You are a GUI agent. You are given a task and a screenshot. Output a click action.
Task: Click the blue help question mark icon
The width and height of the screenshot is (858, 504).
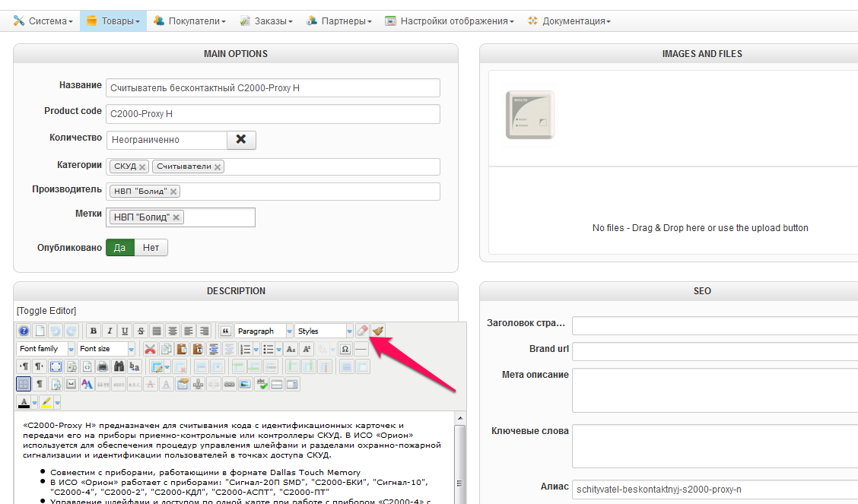(24, 331)
